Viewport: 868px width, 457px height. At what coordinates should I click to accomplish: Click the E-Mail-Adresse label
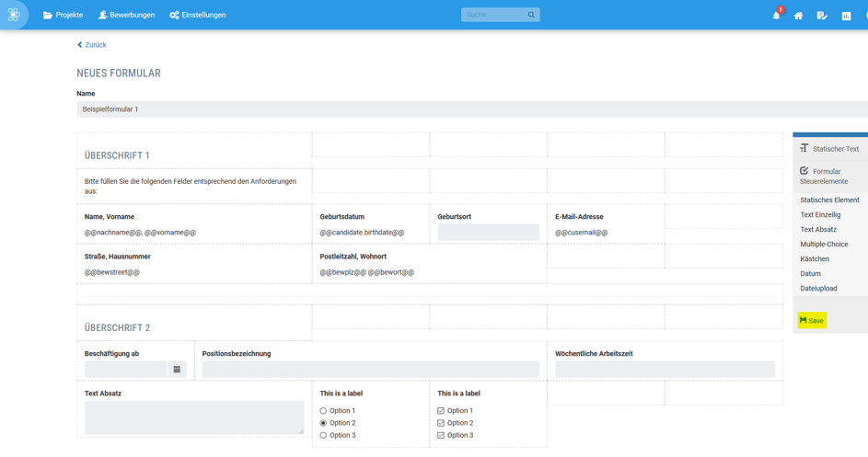(x=579, y=217)
